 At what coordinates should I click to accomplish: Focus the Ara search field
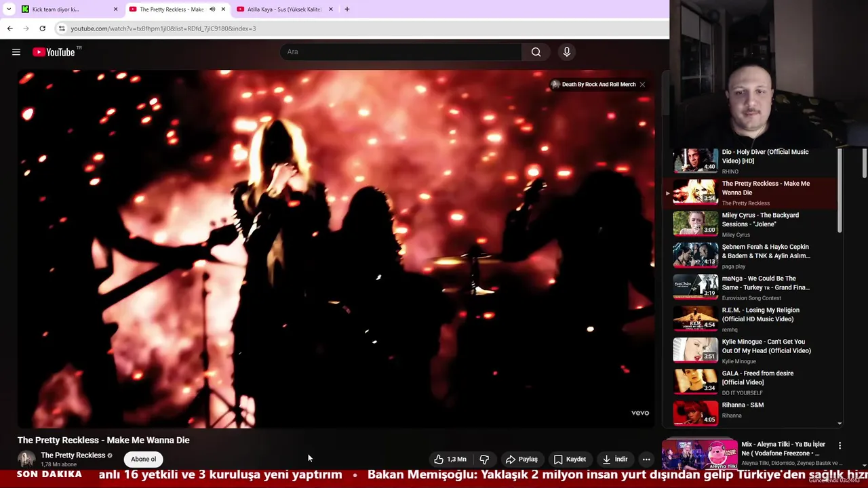[x=401, y=52]
